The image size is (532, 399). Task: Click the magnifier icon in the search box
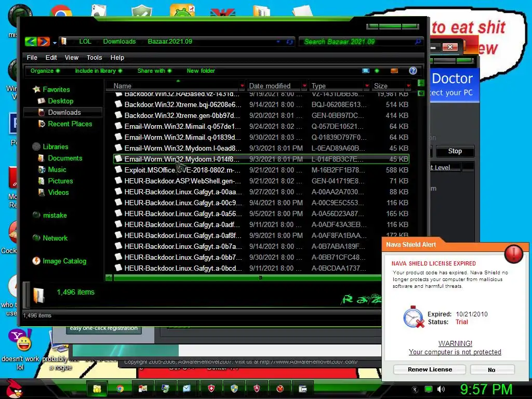pos(418,42)
